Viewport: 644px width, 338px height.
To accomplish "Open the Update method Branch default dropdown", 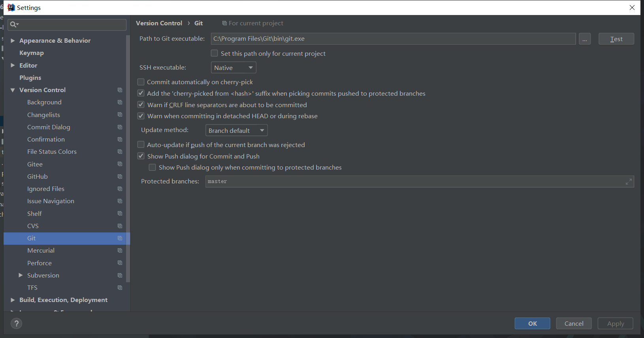I will pos(236,130).
